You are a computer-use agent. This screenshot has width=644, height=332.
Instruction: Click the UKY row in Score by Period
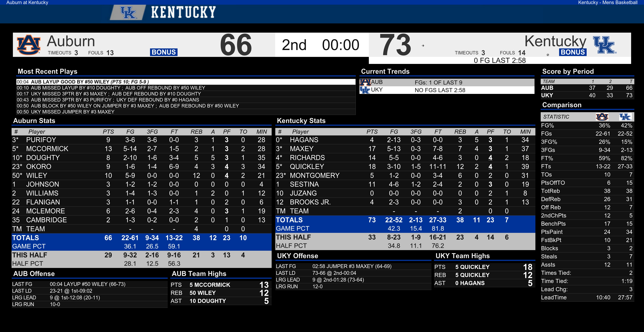(587, 95)
